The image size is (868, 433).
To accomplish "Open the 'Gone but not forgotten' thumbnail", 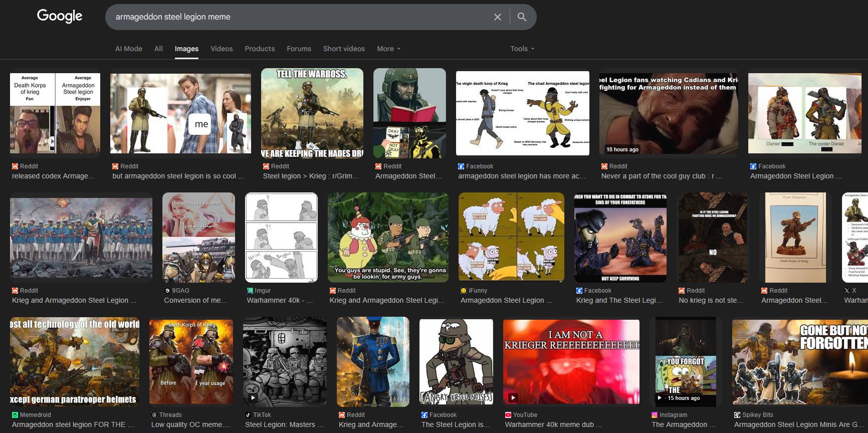I will coord(800,362).
